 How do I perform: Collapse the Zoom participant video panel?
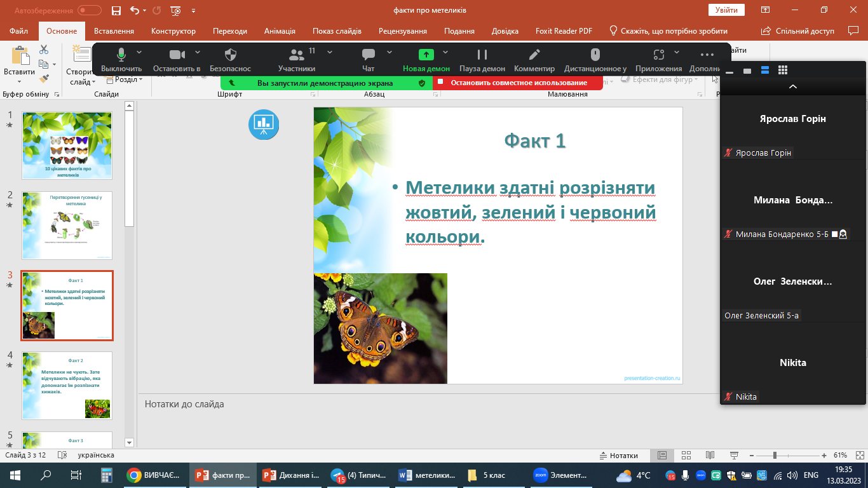[x=792, y=86]
